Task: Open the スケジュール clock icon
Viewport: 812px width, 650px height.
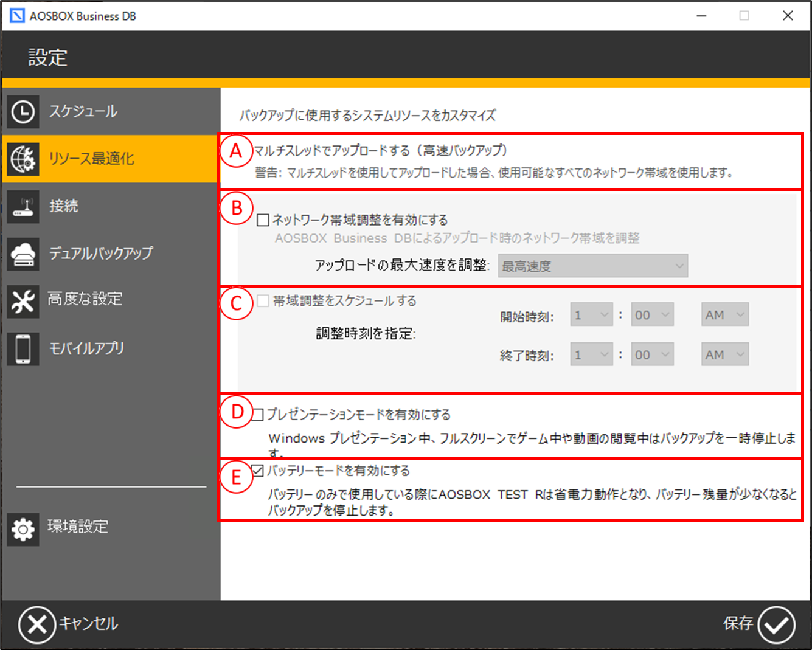Action: click(x=23, y=112)
